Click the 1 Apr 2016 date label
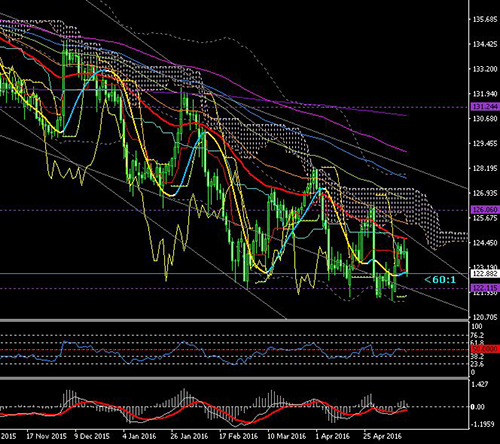Screen dimensions: 500x444 pyautogui.click(x=333, y=436)
